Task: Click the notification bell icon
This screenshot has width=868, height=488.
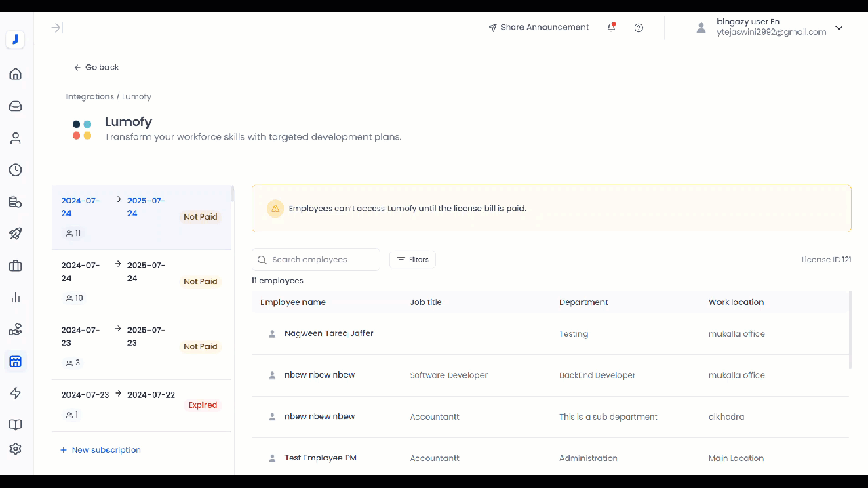Action: click(611, 28)
